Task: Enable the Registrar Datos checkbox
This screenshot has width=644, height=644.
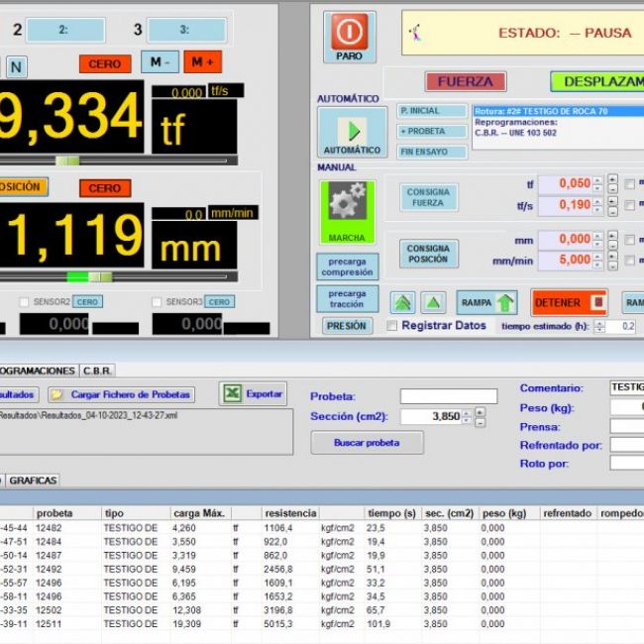Action: (392, 325)
